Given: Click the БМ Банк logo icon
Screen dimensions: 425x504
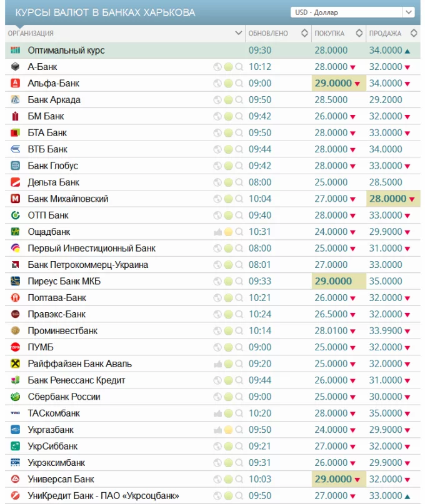Looking at the screenshot, I should pos(15,116).
